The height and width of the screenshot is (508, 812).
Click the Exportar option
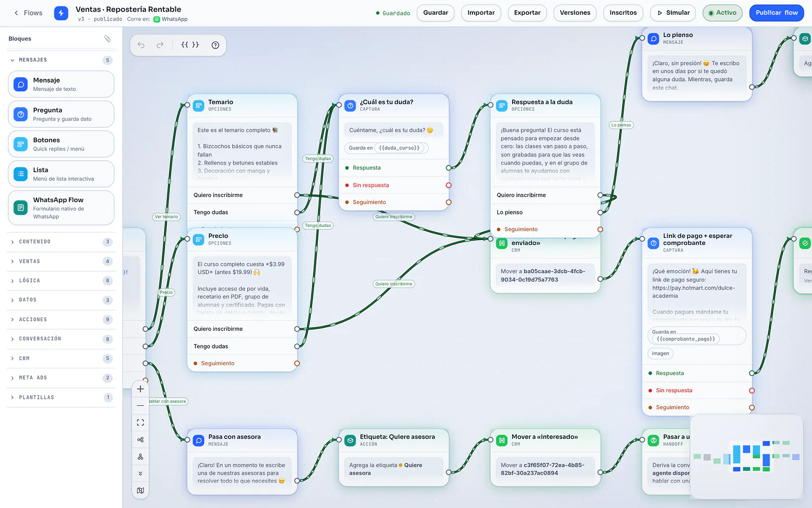pyautogui.click(x=527, y=13)
